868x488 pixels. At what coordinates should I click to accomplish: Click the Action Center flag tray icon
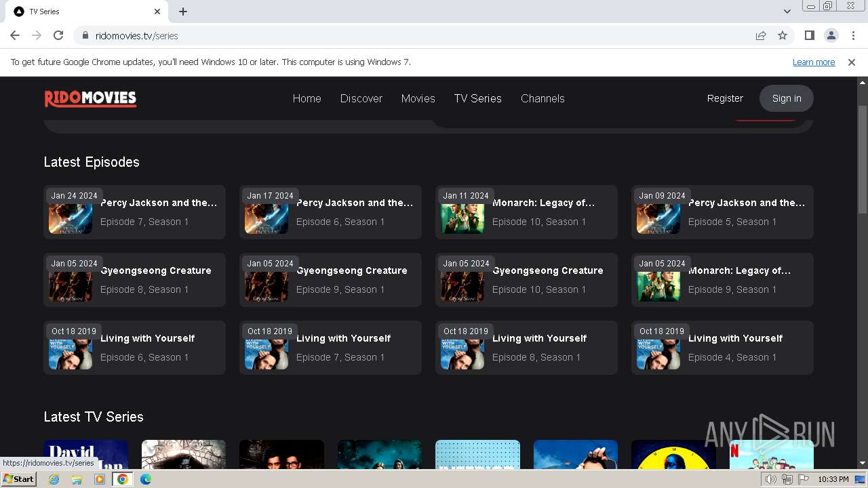point(802,479)
